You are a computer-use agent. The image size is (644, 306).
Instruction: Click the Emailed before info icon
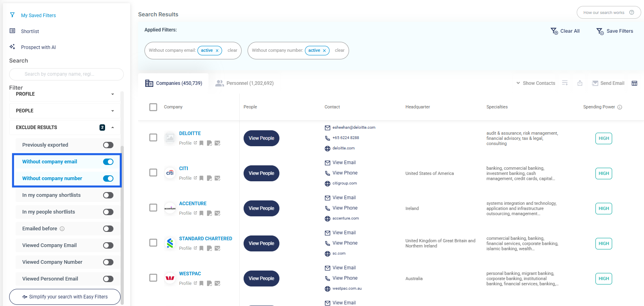pyautogui.click(x=62, y=229)
